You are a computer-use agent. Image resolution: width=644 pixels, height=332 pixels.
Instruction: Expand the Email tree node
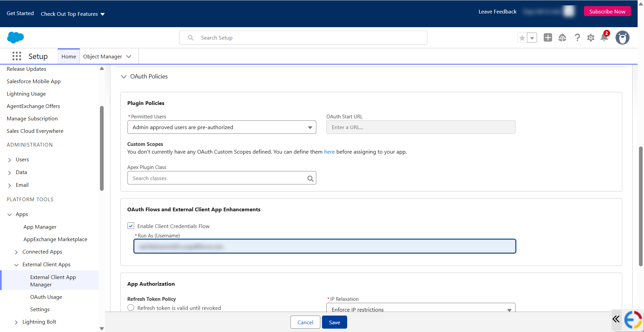9,185
